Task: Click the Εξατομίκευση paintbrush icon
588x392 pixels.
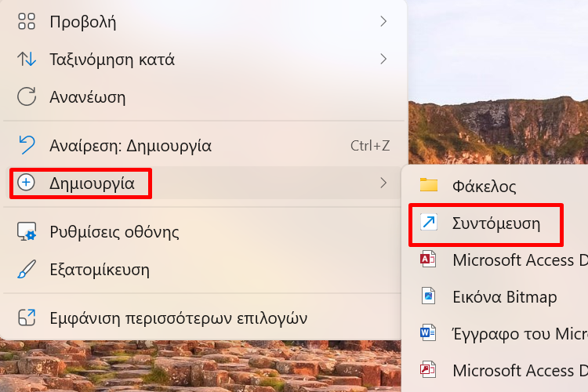Action: pos(27,269)
